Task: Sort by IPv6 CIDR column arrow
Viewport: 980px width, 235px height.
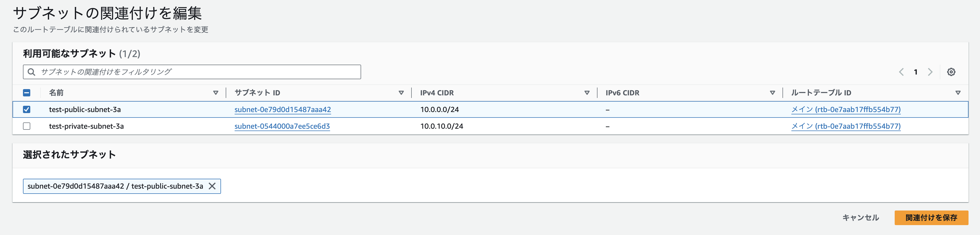Action: point(772,93)
